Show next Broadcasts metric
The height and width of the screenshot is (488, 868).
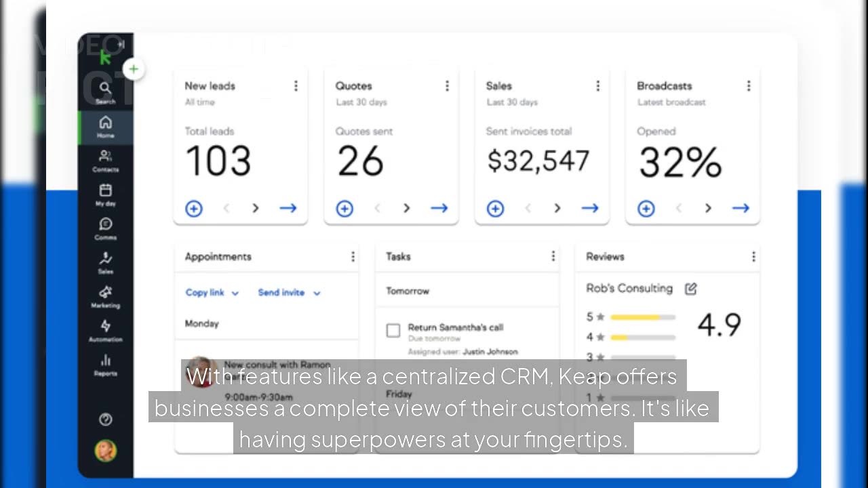point(708,208)
